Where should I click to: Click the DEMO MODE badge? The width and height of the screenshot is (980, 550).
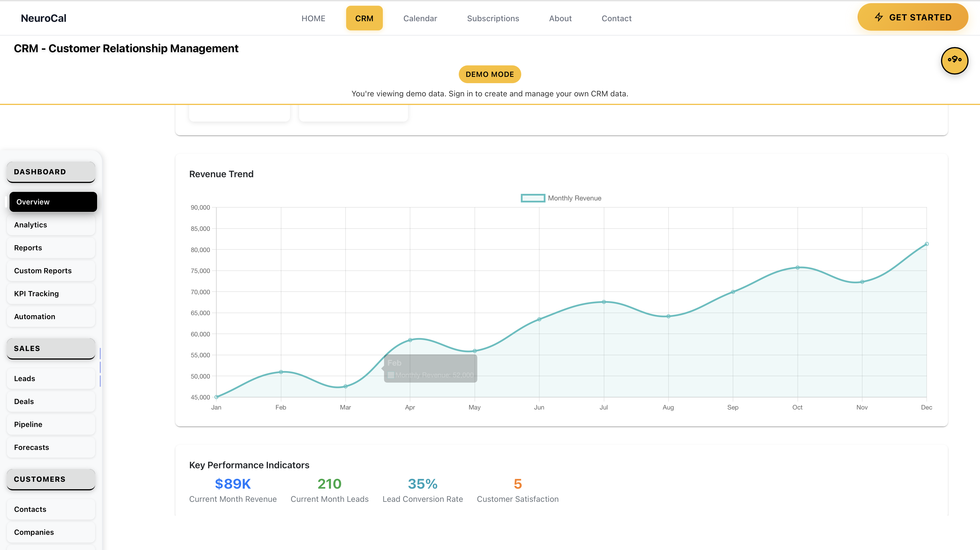point(490,74)
